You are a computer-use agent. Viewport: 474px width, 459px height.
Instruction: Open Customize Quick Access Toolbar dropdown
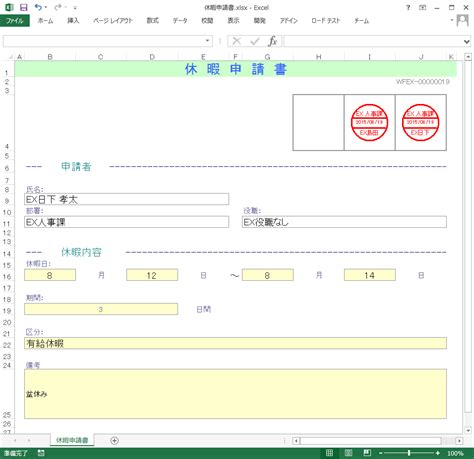[x=75, y=8]
